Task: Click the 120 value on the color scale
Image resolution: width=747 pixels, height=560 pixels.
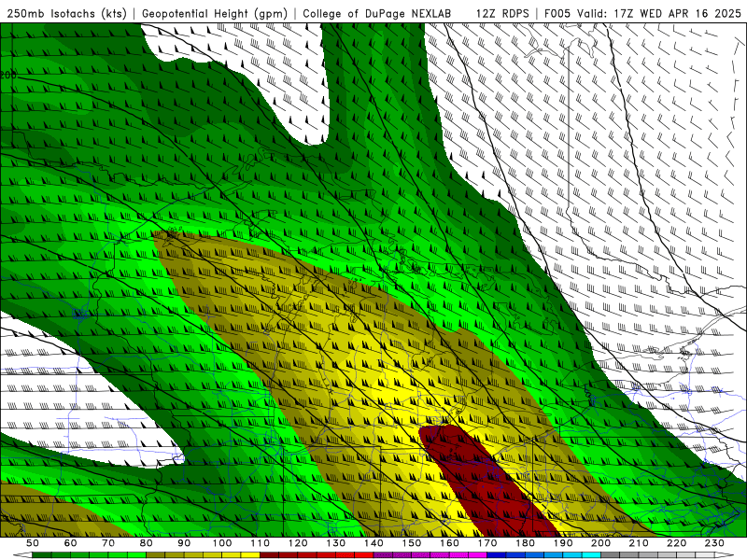Action: [298, 543]
